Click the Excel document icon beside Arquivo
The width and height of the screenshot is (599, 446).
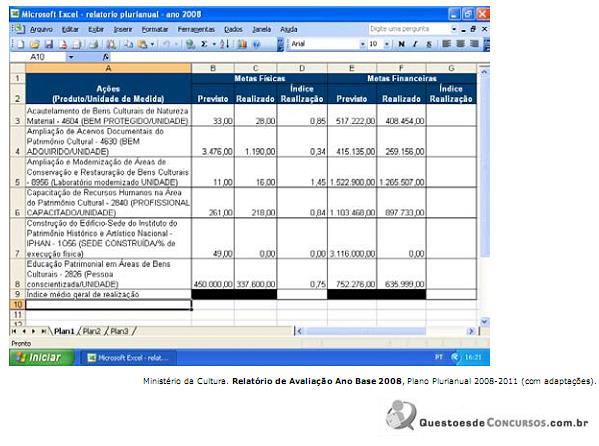tap(18, 29)
